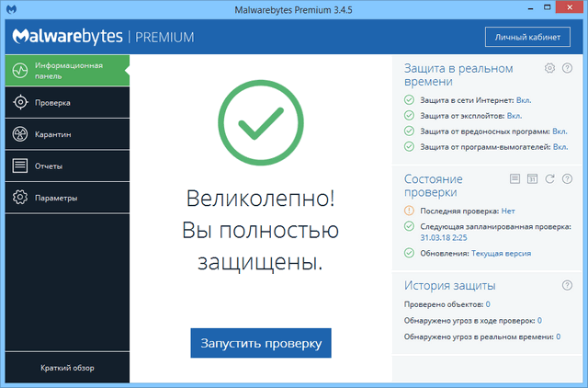Screen dimensions: 588x388
Task: Click green check icon beside Обновления
Action: pos(409,253)
